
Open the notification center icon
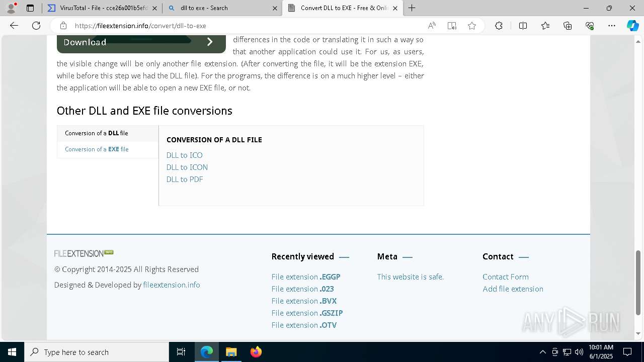tap(627, 352)
